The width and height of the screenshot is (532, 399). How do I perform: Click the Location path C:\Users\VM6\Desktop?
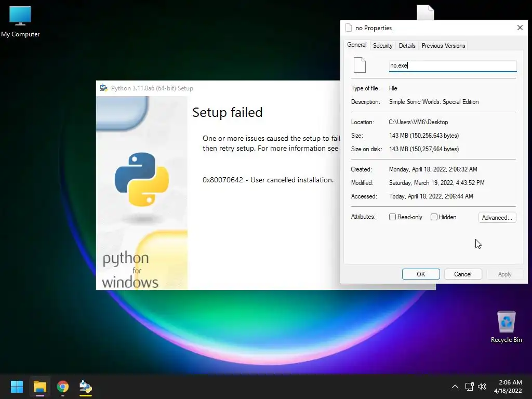pos(418,122)
